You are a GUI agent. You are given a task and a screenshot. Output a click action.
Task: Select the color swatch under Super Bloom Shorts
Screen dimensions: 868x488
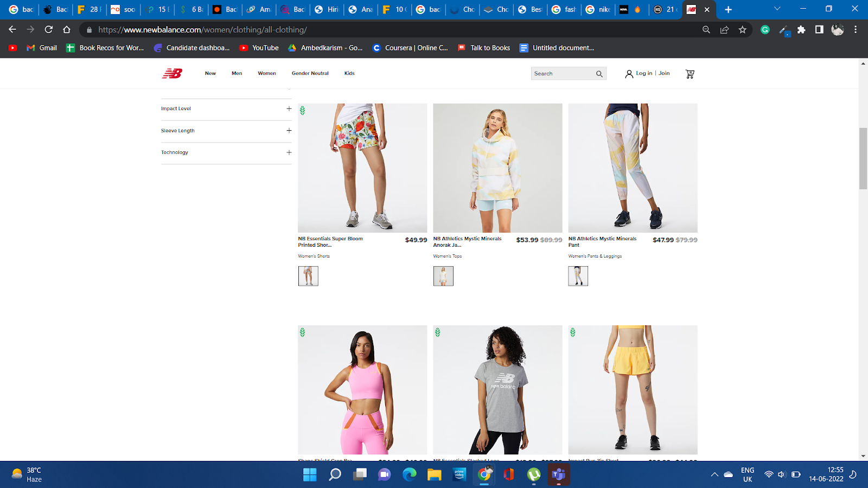click(x=308, y=276)
